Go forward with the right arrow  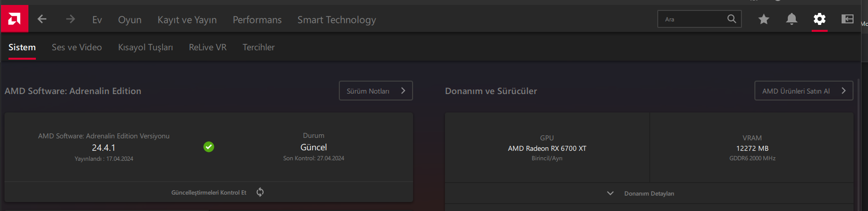[x=70, y=19]
